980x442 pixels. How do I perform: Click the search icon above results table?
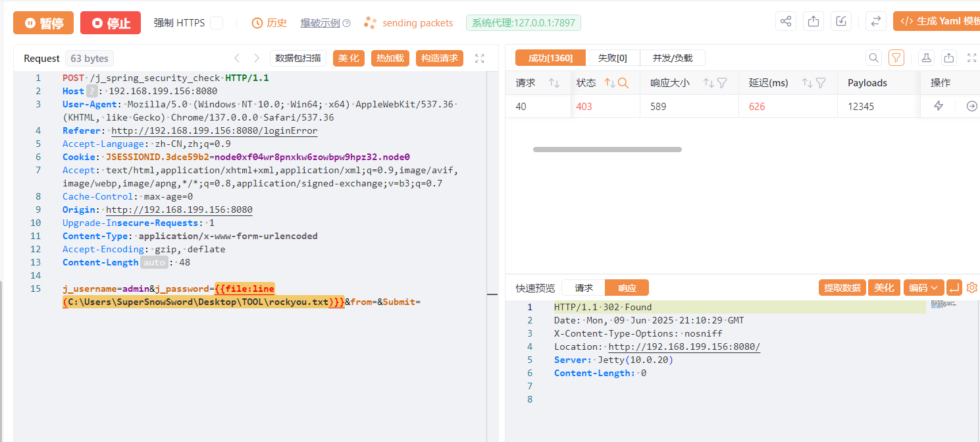click(873, 58)
